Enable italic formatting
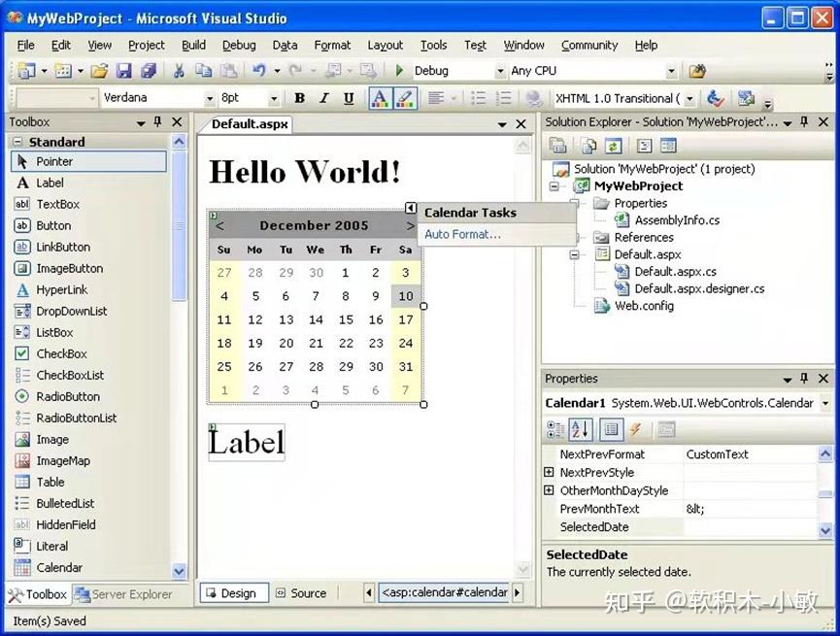 point(324,98)
